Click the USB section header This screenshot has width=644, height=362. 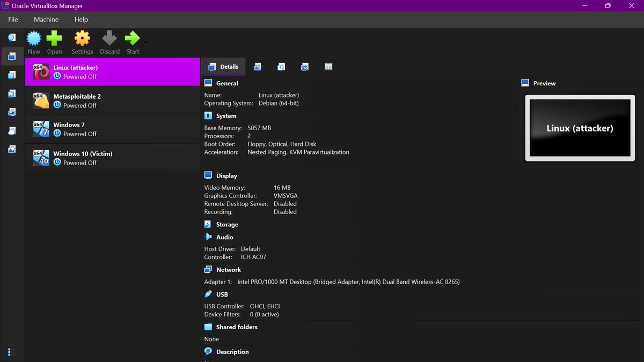tap(222, 294)
